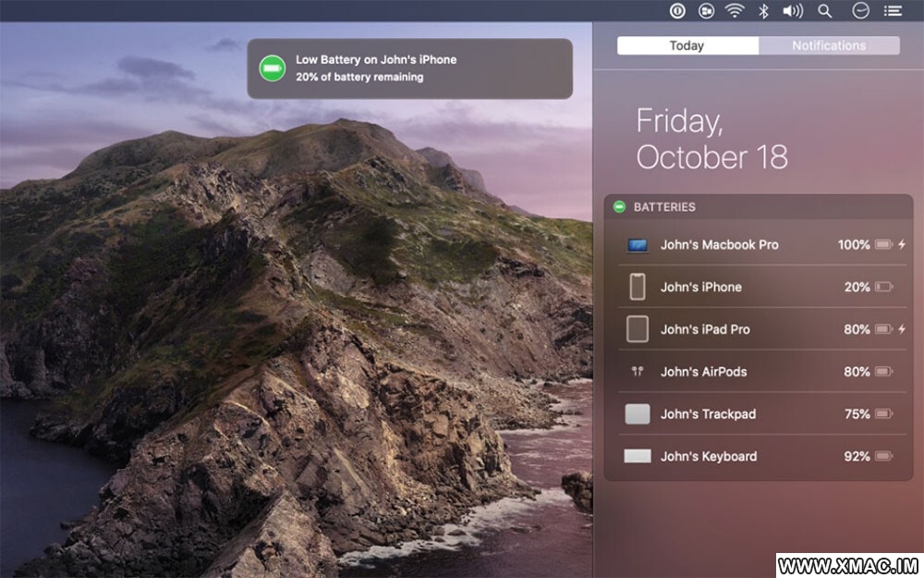
Task: Open the display mirroring menu bar icon
Action: pyautogui.click(x=706, y=10)
